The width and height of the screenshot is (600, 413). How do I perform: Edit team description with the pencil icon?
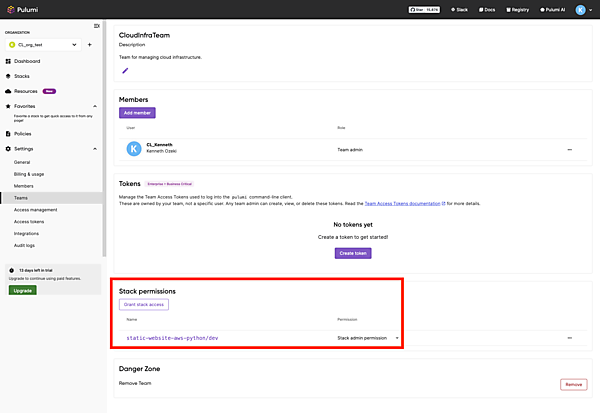coord(125,71)
